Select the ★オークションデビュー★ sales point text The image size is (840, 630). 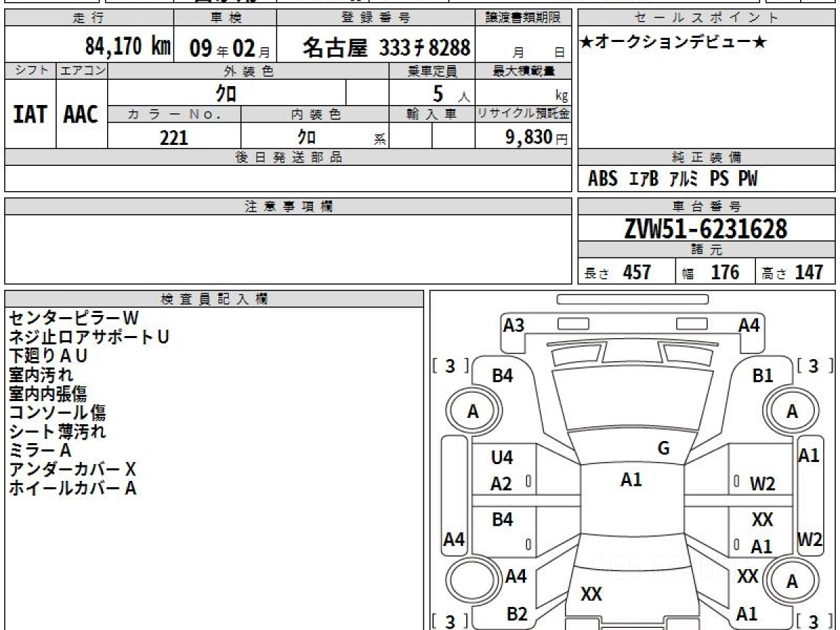pos(673,43)
